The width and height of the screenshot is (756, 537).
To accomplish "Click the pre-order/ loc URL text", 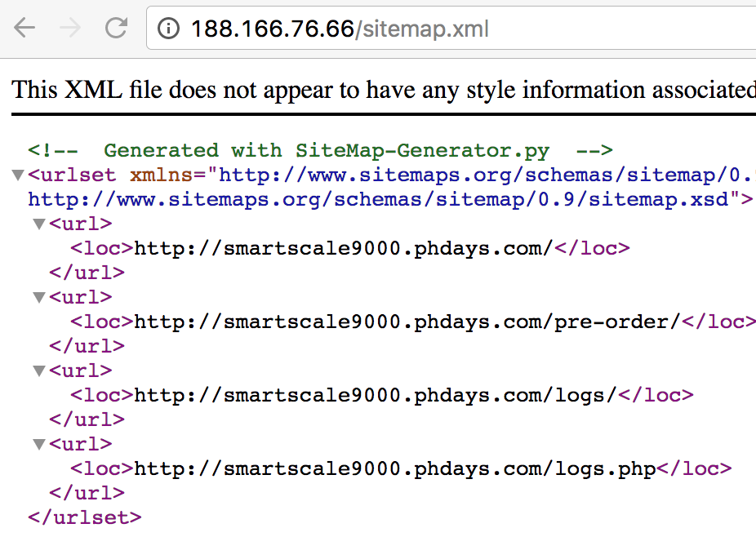I will [x=407, y=322].
